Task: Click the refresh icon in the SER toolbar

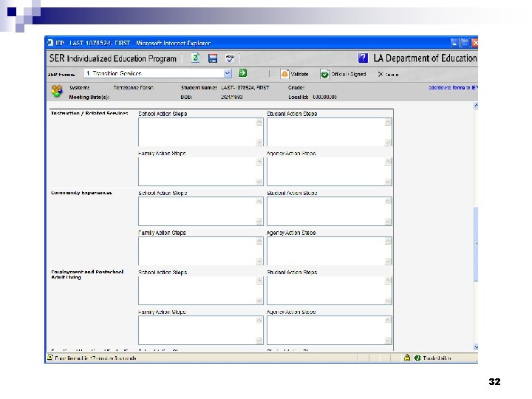Action: click(x=195, y=58)
